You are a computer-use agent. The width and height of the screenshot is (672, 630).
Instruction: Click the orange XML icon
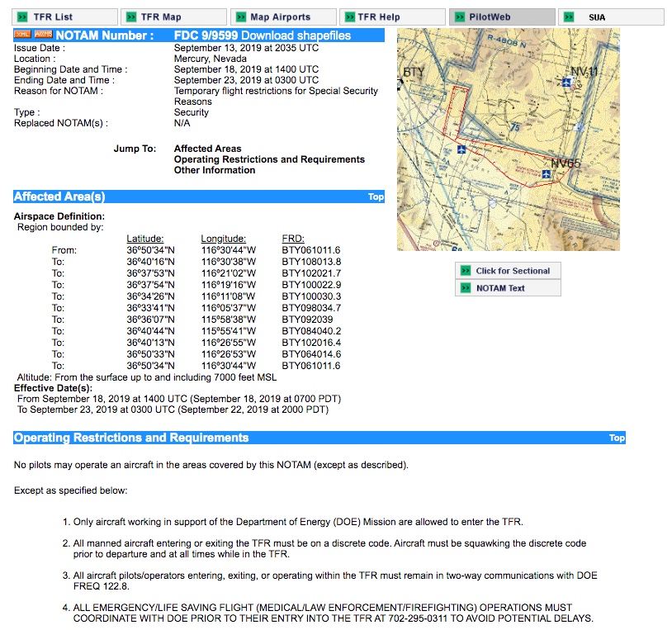pos(22,35)
